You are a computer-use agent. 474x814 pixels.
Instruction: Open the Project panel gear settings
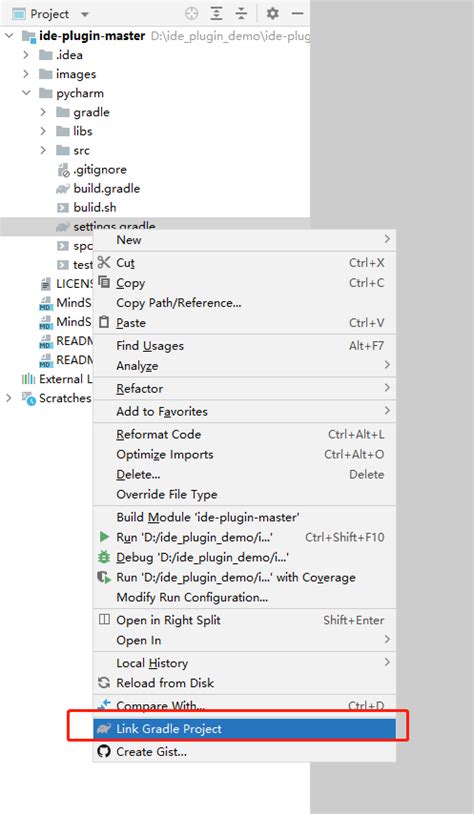[273, 13]
